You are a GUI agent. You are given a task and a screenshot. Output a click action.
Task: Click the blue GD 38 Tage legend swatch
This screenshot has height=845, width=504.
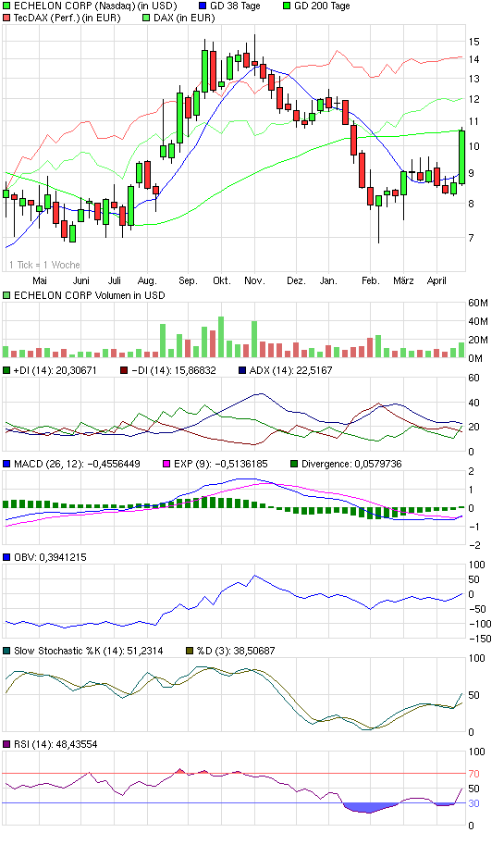pos(203,6)
